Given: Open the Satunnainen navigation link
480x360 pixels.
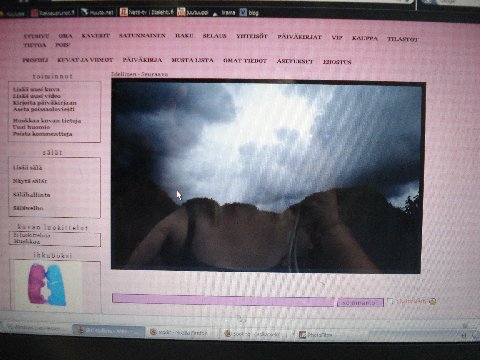Looking at the screenshot, I should [142, 35].
